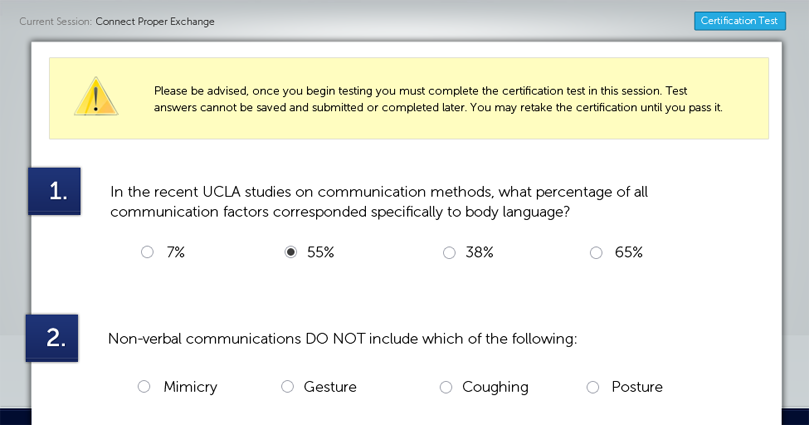Image resolution: width=809 pixels, height=425 pixels.
Task: Pick the Coughing answer option
Action: pos(446,387)
